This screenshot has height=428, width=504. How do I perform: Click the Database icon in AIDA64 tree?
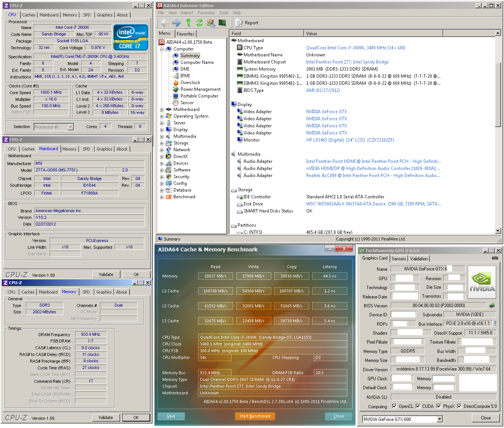pyautogui.click(x=169, y=190)
